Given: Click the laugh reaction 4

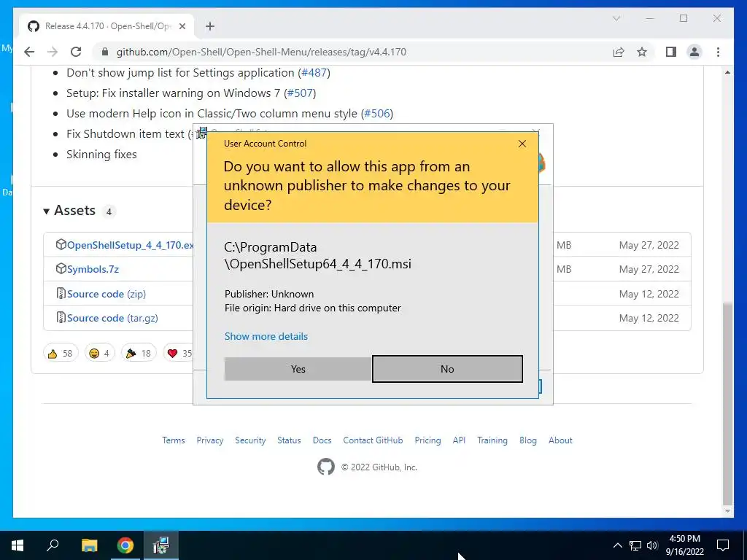Looking at the screenshot, I should point(99,354).
